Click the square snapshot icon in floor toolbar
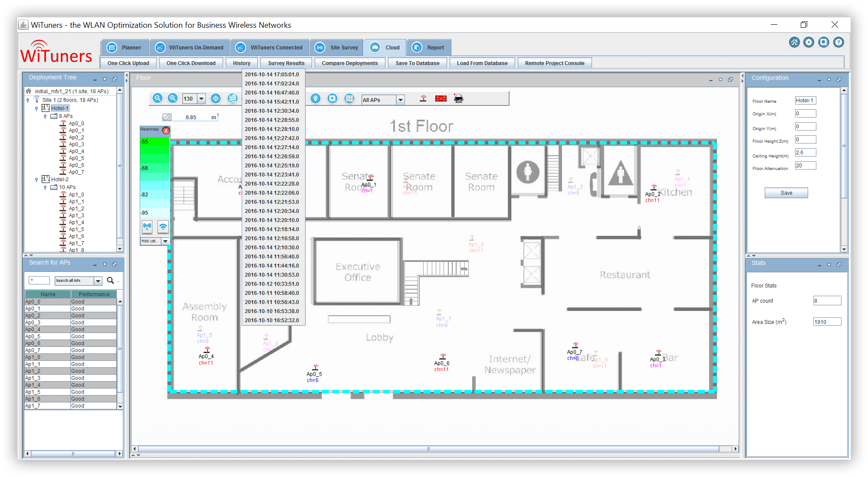The image size is (868, 477). tap(332, 98)
